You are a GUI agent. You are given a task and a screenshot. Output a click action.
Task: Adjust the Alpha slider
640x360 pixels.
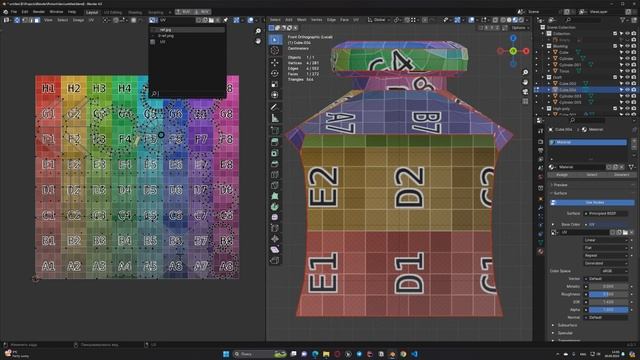point(608,309)
